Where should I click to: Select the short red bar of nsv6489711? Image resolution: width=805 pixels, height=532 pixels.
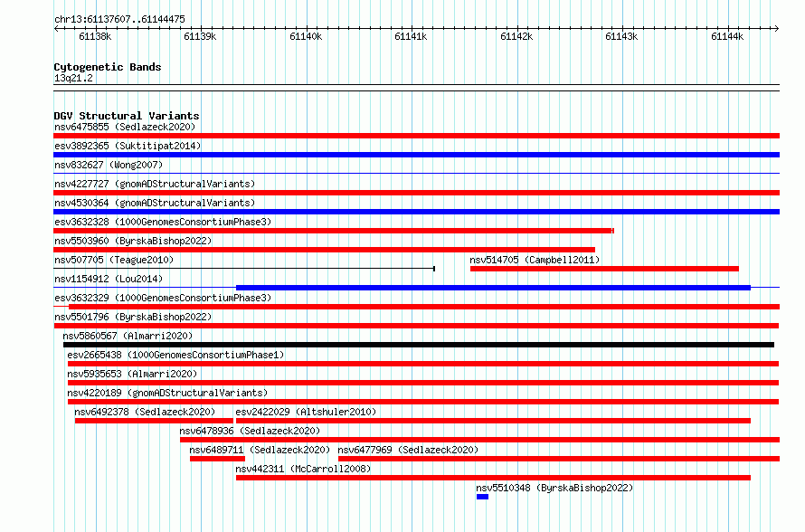(217, 459)
